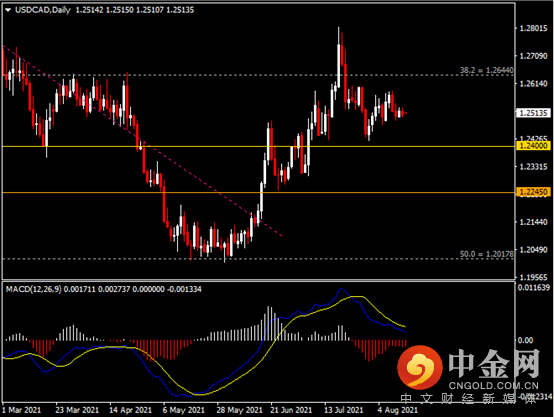Click the 23 Mar 2021 date marker
The image size is (554, 417).
(77, 410)
